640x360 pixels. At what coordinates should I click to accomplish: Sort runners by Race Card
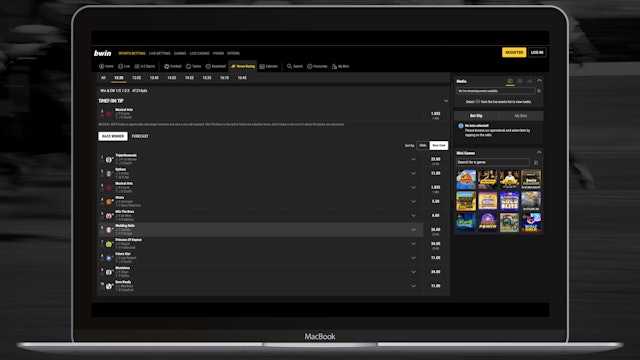(x=439, y=145)
